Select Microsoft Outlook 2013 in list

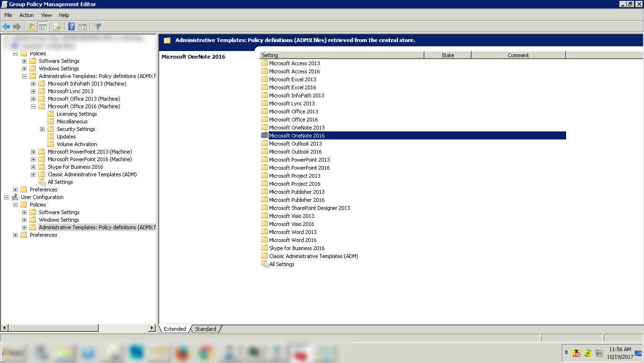point(295,143)
